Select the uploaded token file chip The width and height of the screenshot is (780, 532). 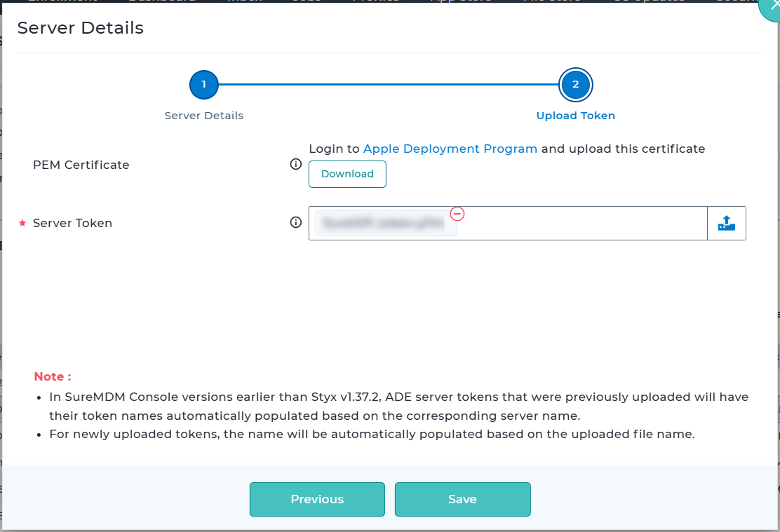point(386,224)
